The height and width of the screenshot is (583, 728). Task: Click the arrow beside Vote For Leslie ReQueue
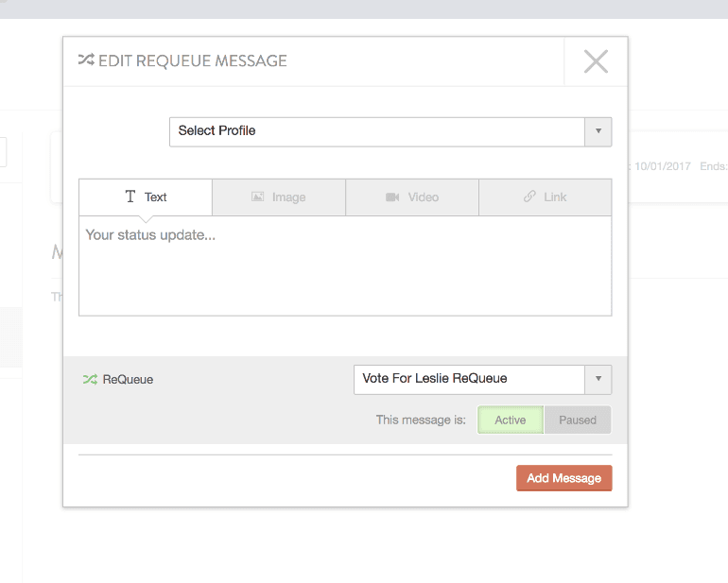[598, 379]
